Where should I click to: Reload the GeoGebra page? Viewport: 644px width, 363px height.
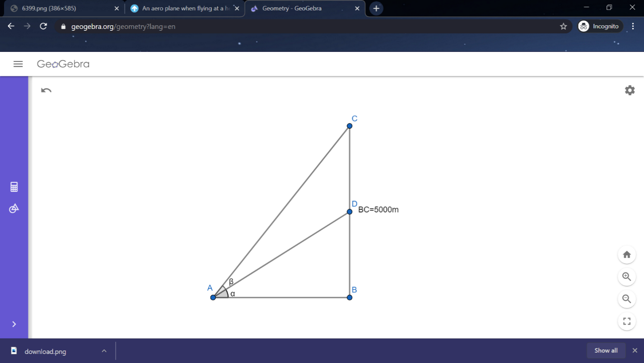tap(43, 26)
